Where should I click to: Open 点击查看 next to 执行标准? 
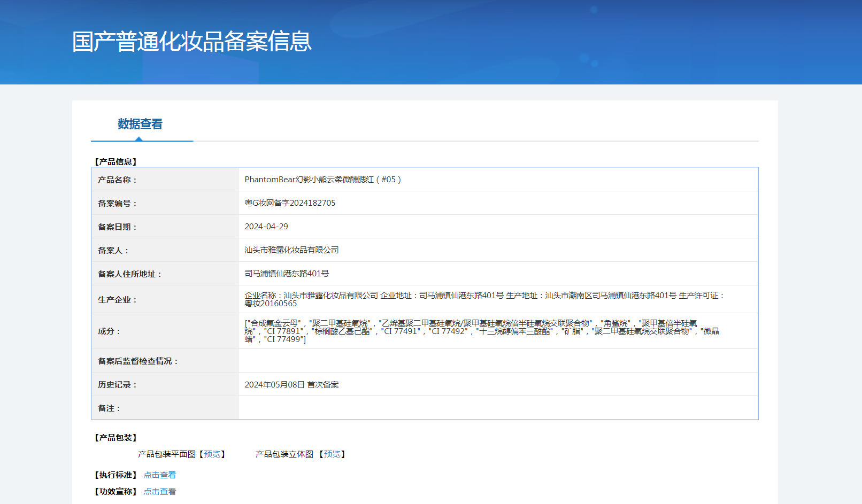point(160,475)
